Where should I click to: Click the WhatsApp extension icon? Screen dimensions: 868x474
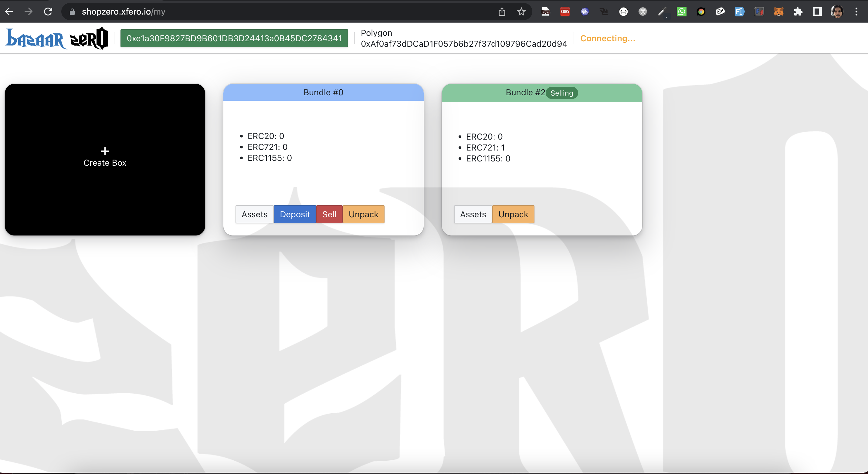681,12
